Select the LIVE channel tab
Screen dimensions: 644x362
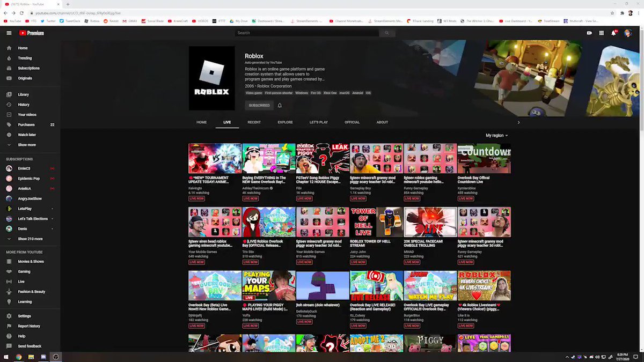tap(227, 122)
